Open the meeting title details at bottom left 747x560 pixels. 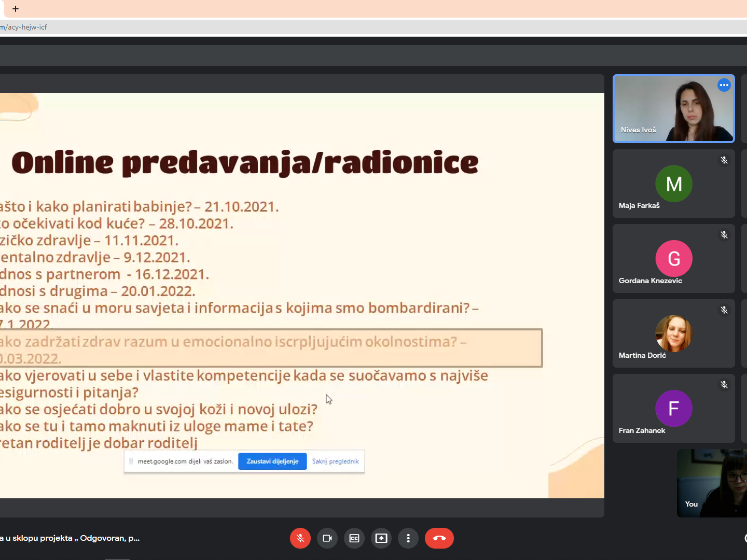click(x=70, y=538)
